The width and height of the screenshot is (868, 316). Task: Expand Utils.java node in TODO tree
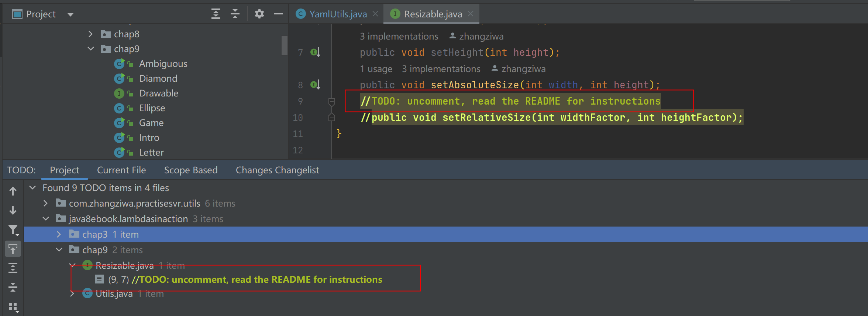point(72,293)
